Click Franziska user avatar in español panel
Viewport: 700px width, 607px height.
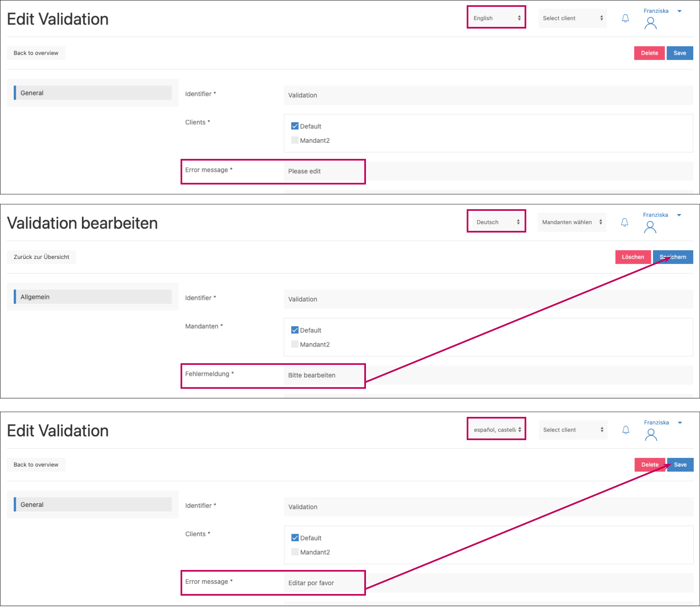(651, 435)
